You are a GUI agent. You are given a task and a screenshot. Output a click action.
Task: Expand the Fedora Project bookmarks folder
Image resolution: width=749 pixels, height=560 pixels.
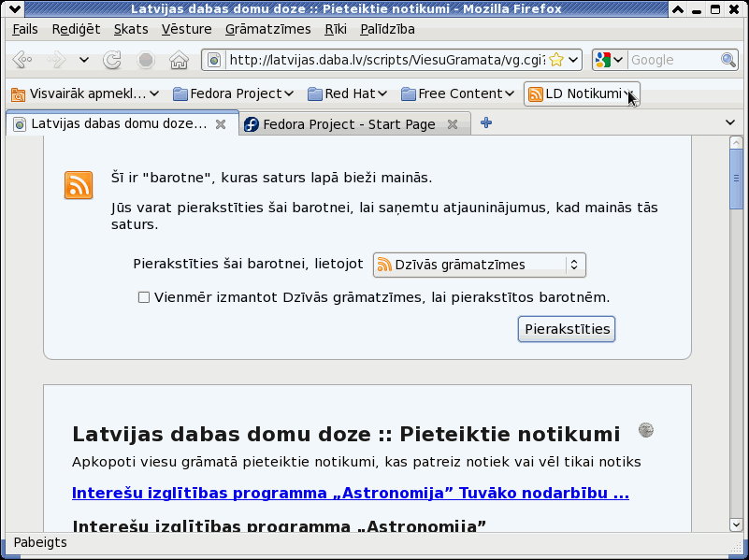tap(233, 94)
